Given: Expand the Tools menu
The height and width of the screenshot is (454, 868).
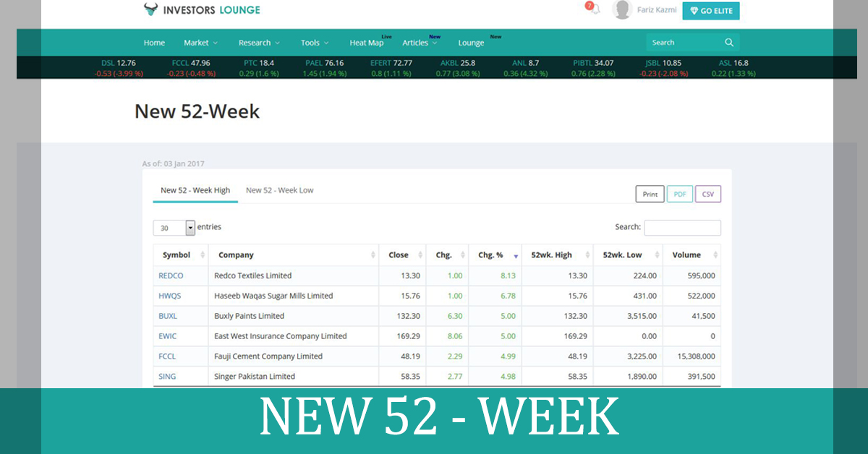Looking at the screenshot, I should click(x=315, y=43).
